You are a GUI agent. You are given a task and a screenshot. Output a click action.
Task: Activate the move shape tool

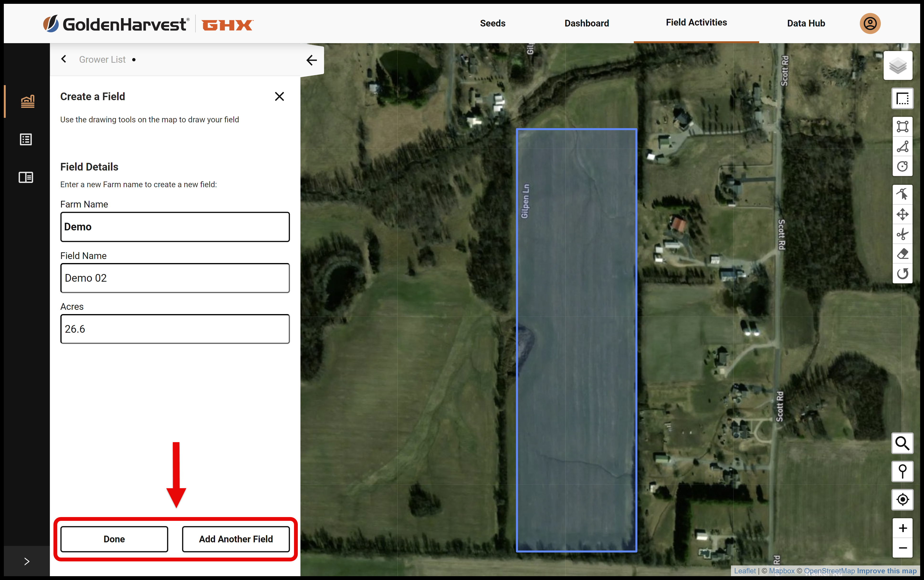pos(902,214)
